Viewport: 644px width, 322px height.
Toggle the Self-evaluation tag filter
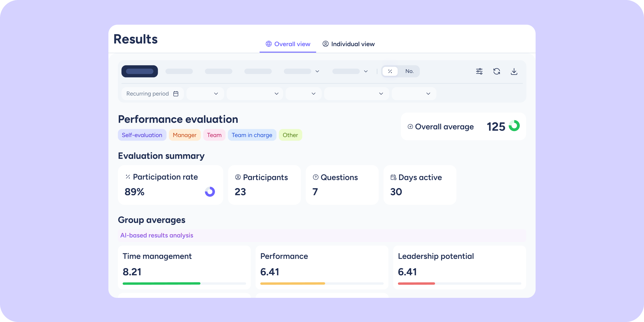click(142, 135)
